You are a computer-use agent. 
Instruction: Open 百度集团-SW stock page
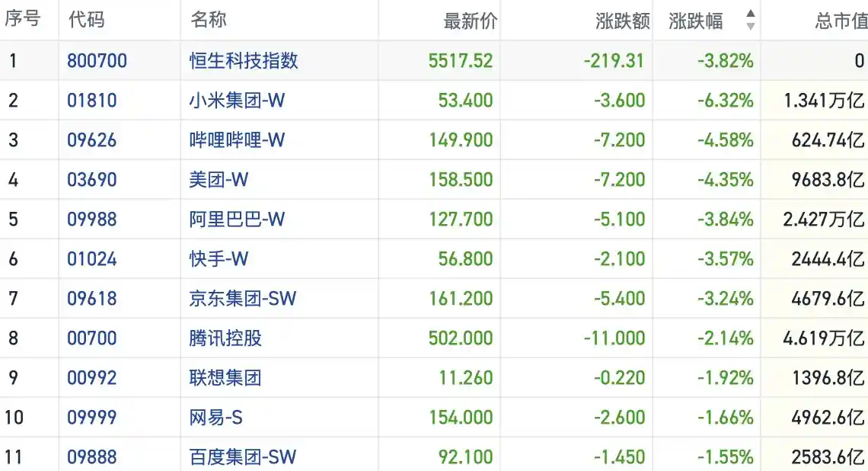pyautogui.click(x=242, y=457)
